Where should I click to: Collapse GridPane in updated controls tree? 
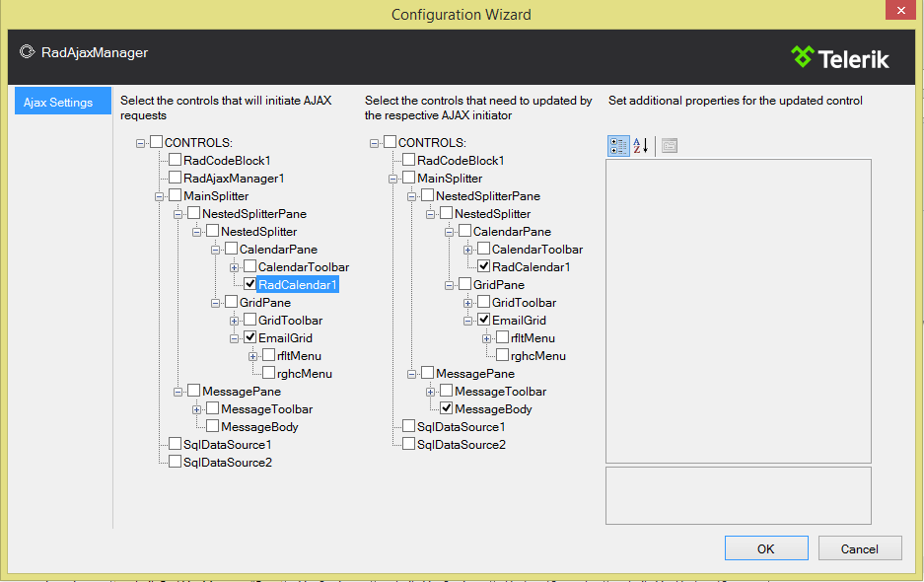click(x=450, y=285)
